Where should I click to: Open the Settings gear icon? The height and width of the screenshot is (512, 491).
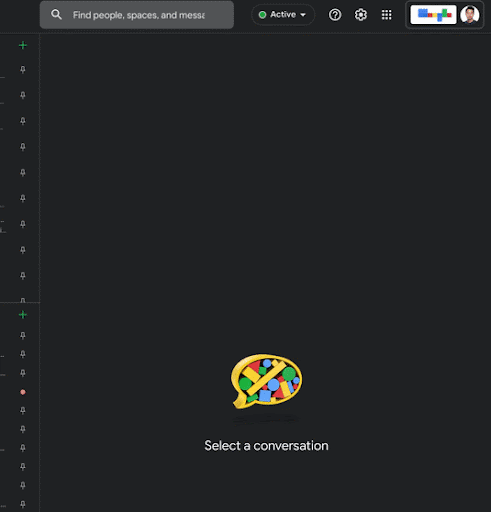pyautogui.click(x=361, y=15)
